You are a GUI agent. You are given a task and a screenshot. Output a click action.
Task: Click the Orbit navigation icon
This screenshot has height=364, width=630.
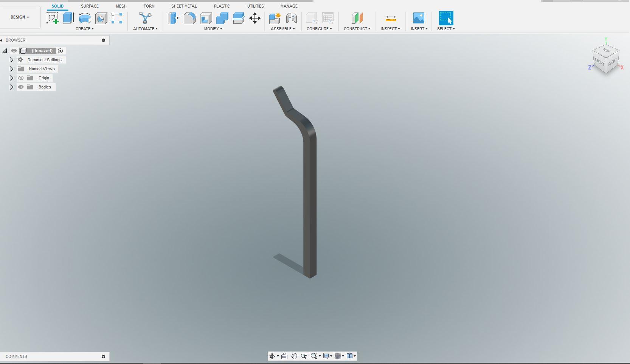coord(272,356)
